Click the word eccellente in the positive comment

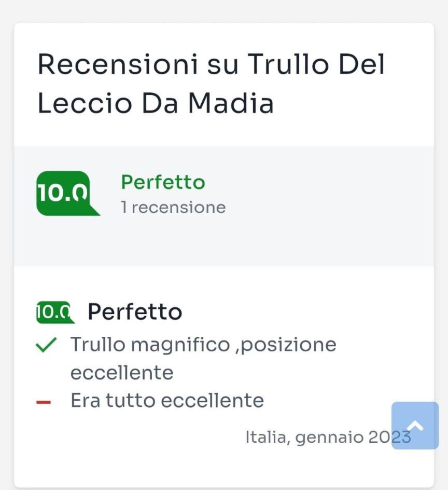click(122, 373)
